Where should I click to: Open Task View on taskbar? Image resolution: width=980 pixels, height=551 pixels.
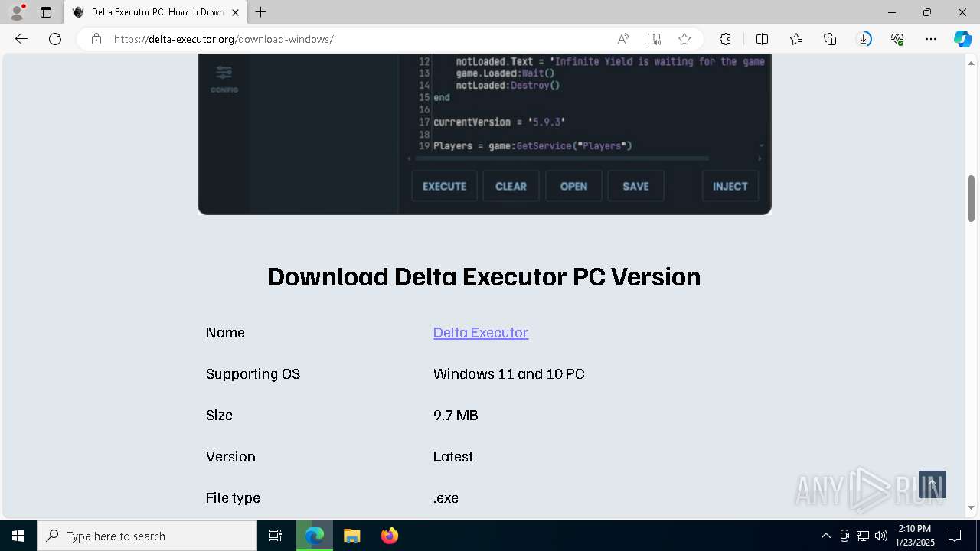276,536
